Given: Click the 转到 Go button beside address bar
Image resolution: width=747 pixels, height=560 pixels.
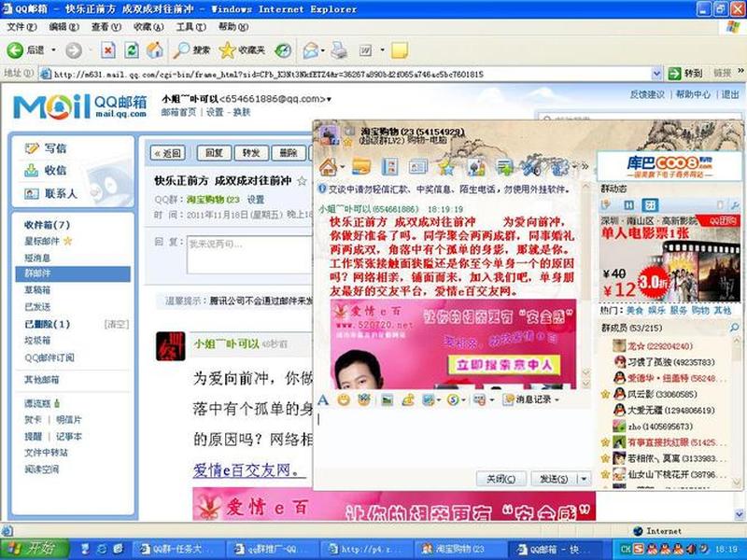Looking at the screenshot, I should click(685, 74).
